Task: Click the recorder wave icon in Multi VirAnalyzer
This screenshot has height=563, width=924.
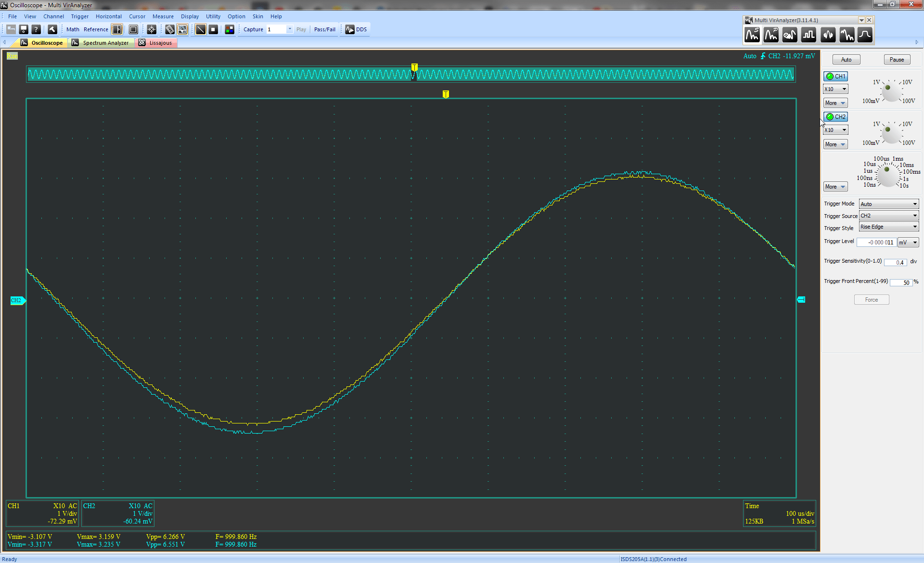Action: [x=790, y=35]
